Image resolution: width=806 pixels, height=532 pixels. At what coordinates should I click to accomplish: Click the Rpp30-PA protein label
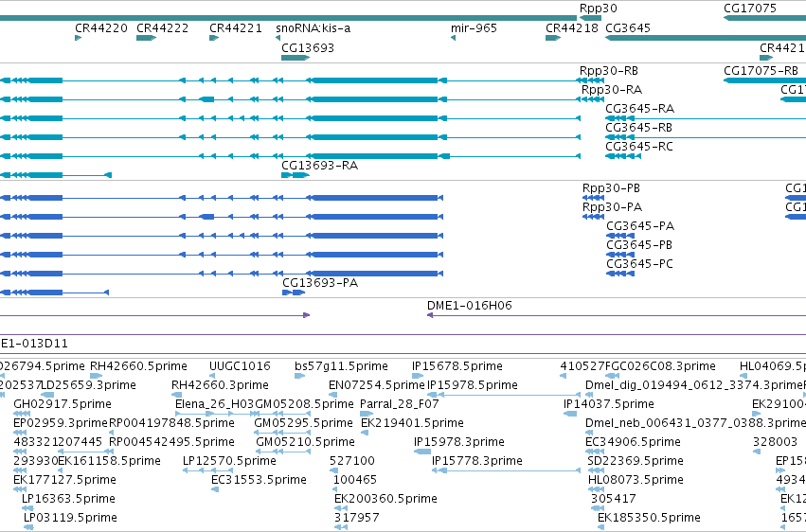point(612,207)
